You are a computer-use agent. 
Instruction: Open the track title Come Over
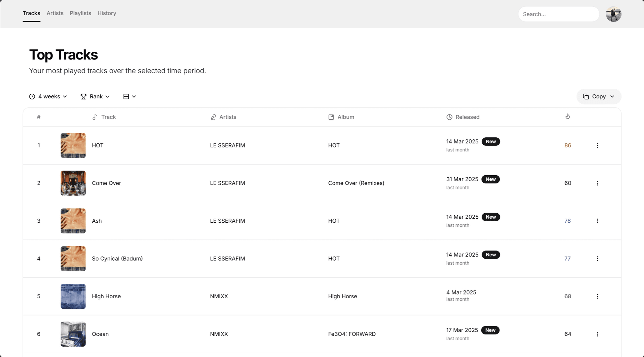pyautogui.click(x=106, y=183)
